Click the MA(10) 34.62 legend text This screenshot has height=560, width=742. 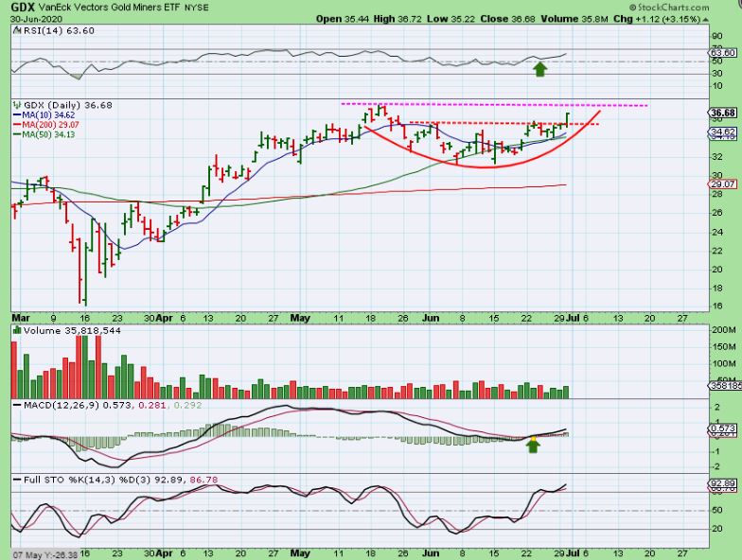pos(48,115)
